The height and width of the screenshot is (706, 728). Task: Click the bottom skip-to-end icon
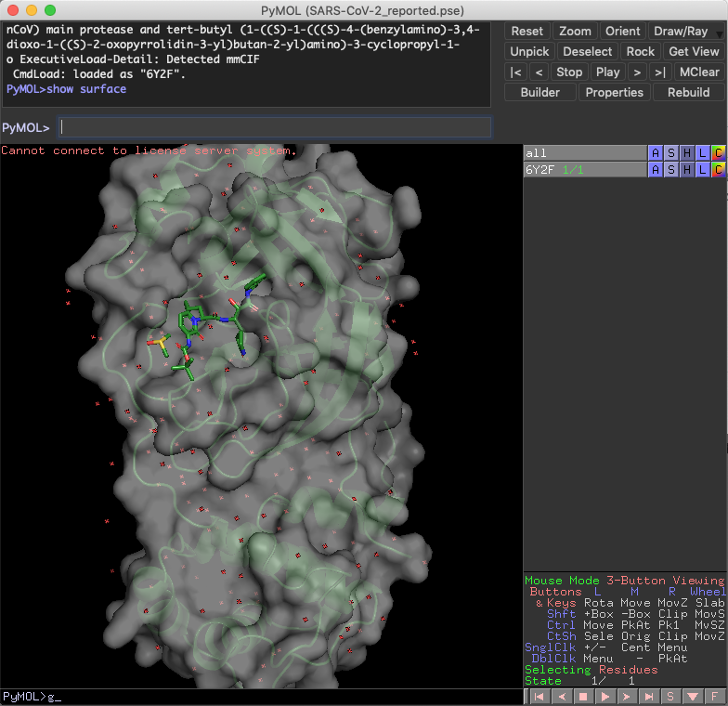pyautogui.click(x=648, y=697)
